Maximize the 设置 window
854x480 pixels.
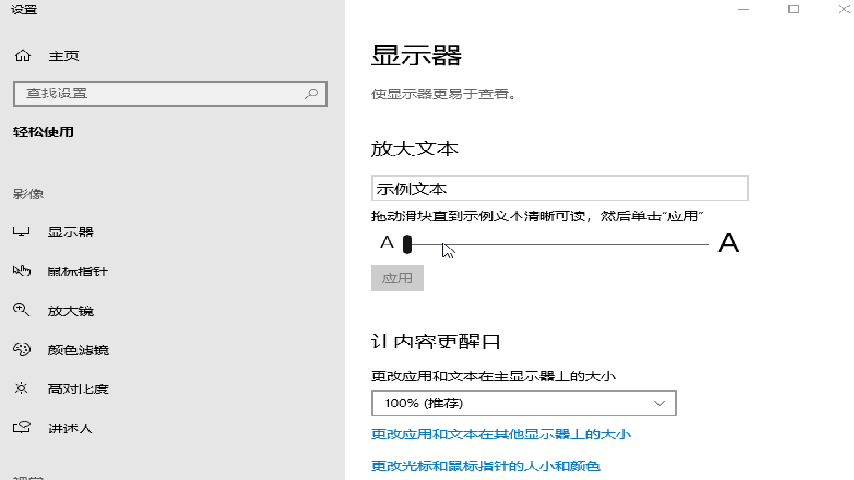point(793,9)
